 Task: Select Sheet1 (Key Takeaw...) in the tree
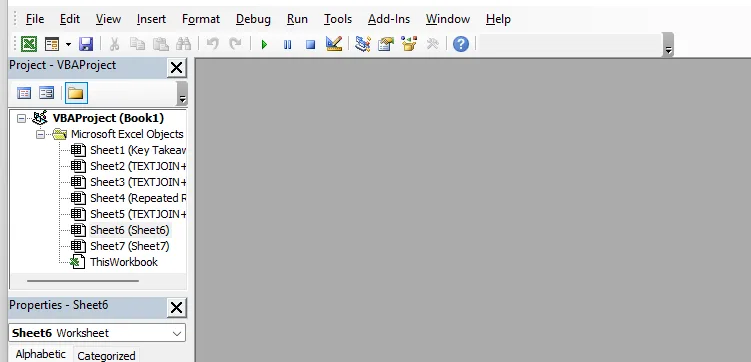(138, 150)
